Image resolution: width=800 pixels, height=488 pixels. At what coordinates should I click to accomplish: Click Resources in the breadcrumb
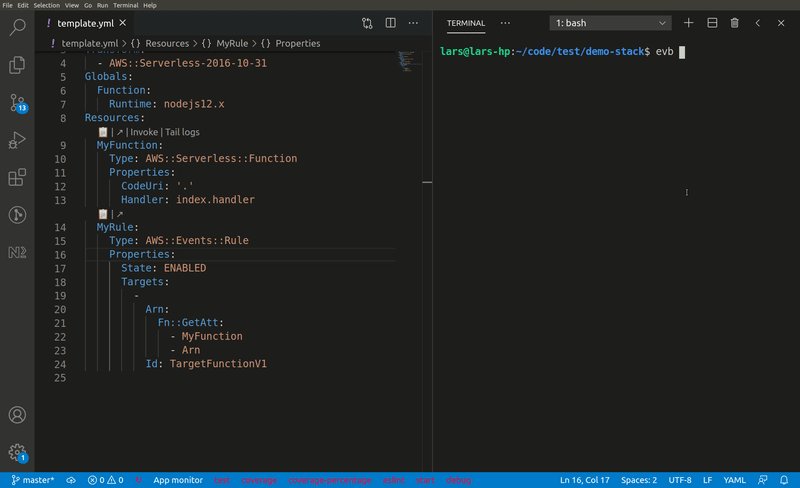click(167, 43)
